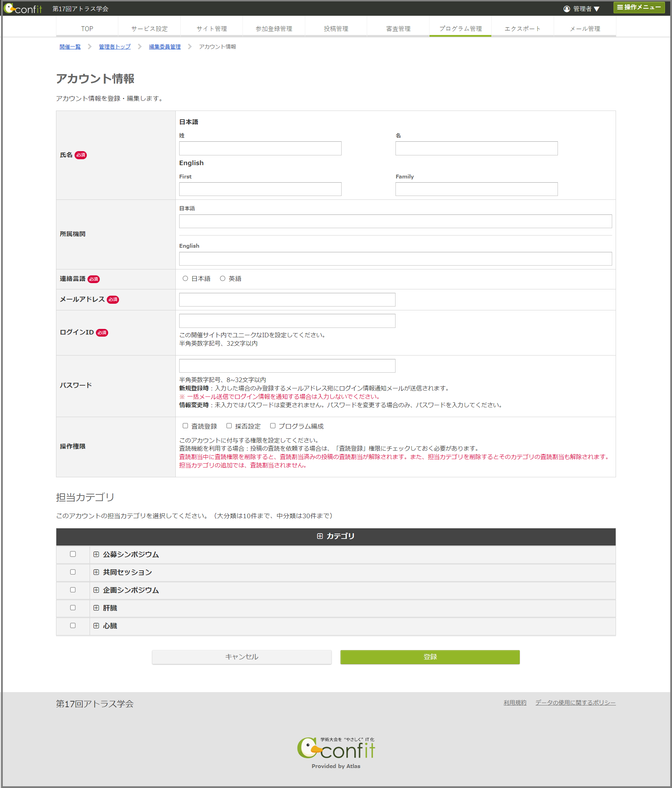Click the メールアドレス input field
This screenshot has height=788, width=672.
pyautogui.click(x=287, y=300)
